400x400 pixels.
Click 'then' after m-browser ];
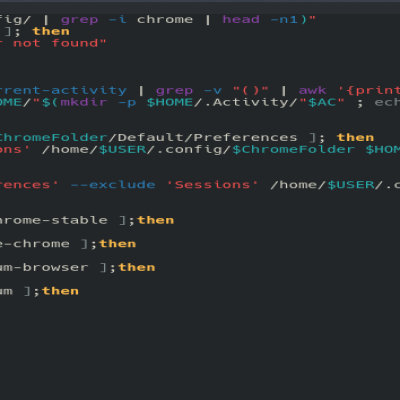137,267
